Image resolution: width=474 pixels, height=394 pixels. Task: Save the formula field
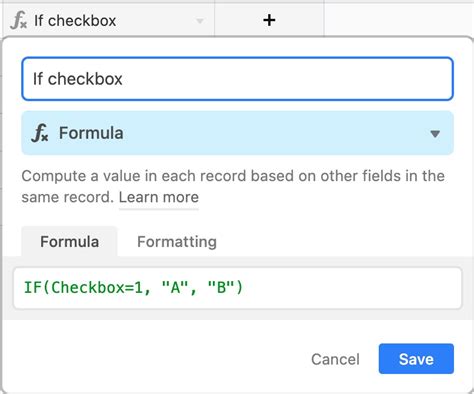pyautogui.click(x=416, y=359)
